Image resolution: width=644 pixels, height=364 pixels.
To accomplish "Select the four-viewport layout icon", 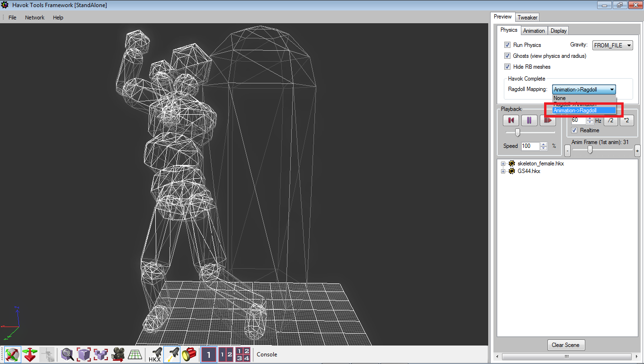I will 242,354.
